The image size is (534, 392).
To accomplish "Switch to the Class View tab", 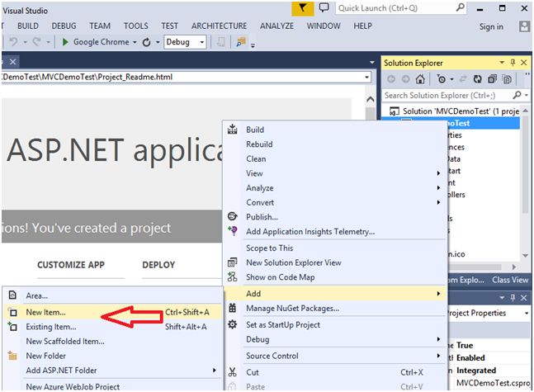I will (510, 280).
